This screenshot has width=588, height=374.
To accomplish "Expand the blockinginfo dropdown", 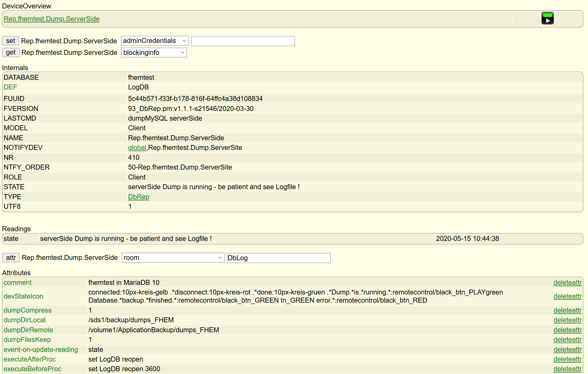I will click(154, 53).
